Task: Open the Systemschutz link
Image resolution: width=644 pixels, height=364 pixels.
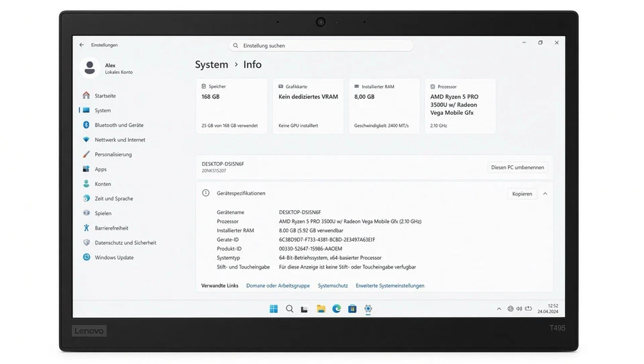Action: 333,285
